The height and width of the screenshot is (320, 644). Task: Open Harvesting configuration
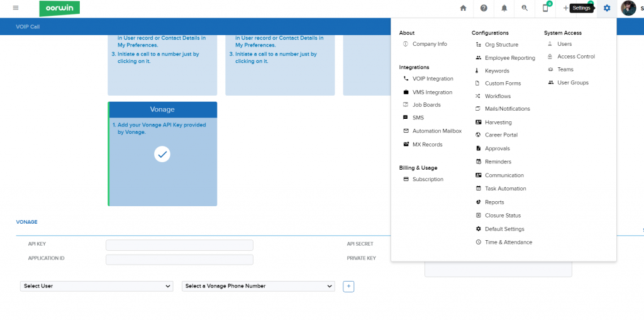[498, 123]
